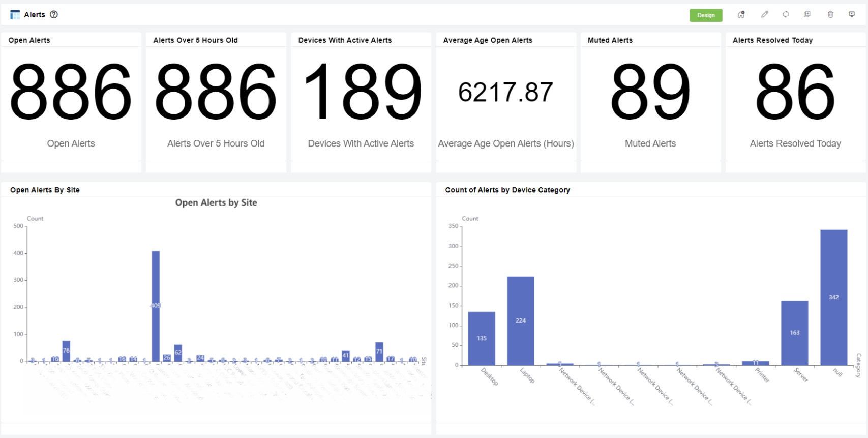Click 'Alerts Resolved Today' widget header

[772, 40]
